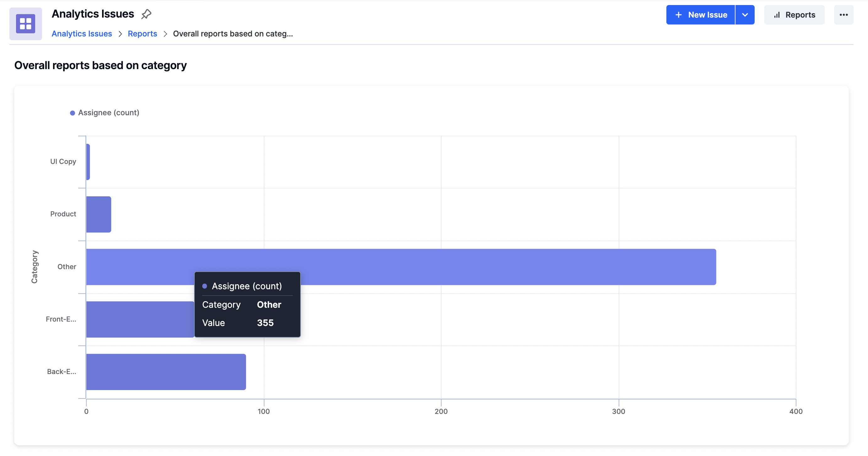Click the Reports breadcrumb link

click(x=142, y=33)
